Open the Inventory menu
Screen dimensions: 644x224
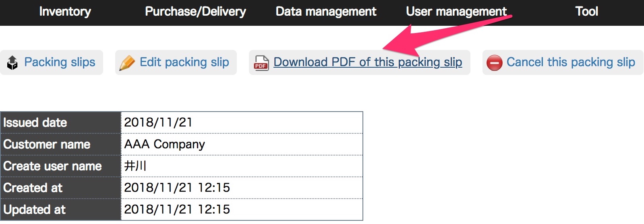(65, 12)
